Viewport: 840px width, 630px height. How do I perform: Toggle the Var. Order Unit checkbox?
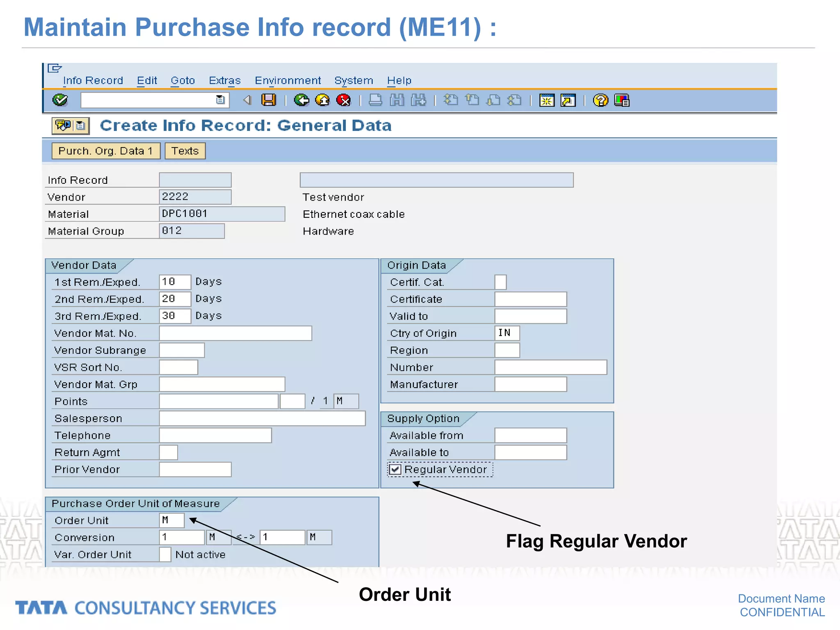click(165, 554)
